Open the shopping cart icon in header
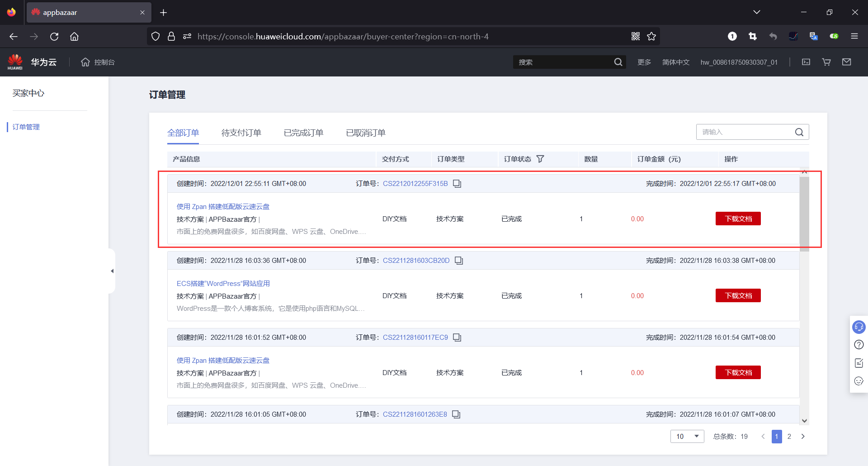The image size is (868, 466). (826, 62)
